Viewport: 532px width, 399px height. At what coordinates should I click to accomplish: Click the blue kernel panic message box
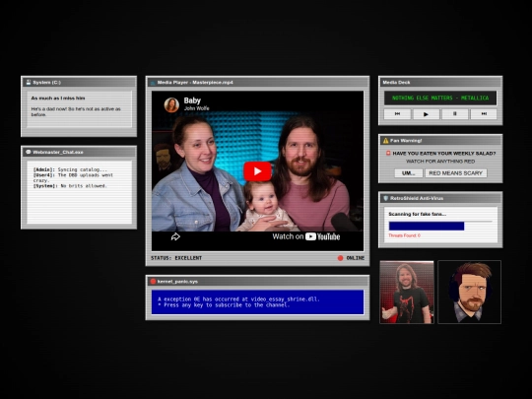pyautogui.click(x=257, y=302)
